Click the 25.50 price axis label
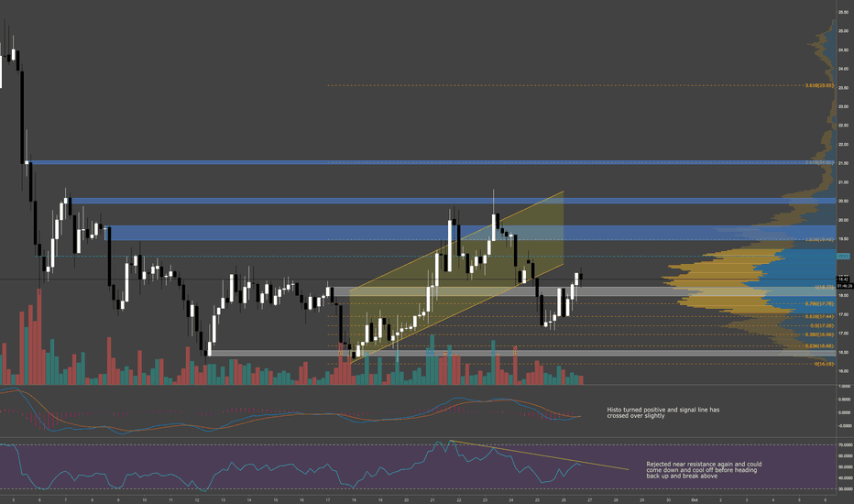 tap(843, 12)
